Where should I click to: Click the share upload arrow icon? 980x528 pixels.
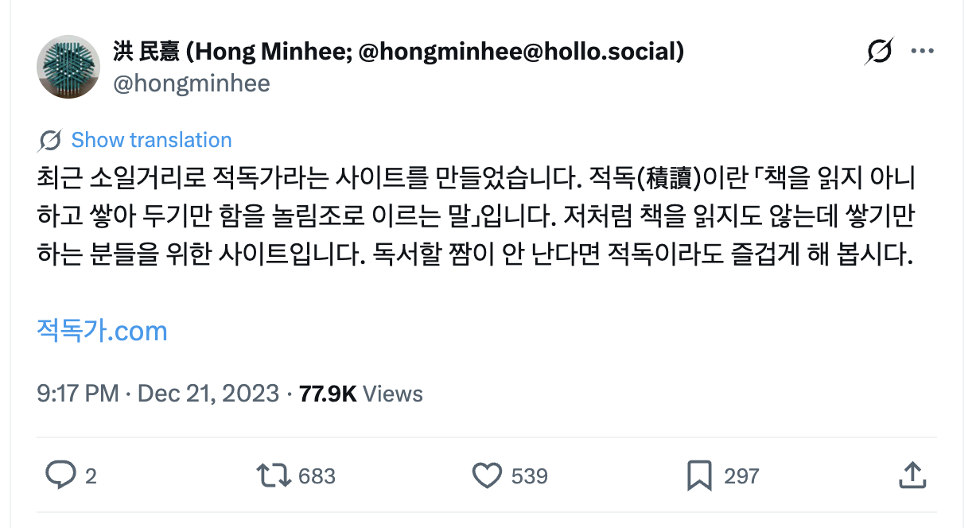tap(911, 476)
